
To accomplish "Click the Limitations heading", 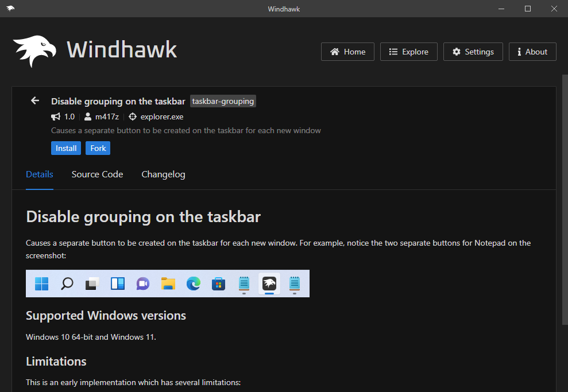I will [56, 361].
